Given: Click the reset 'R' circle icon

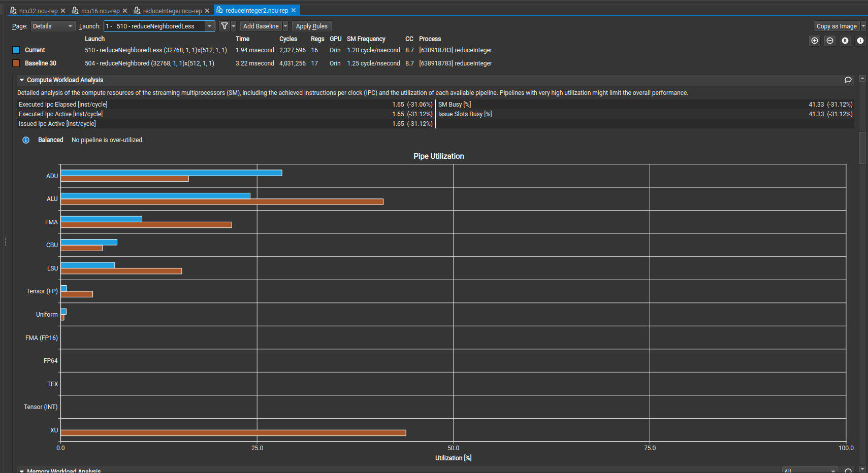Looking at the screenshot, I should click(845, 41).
